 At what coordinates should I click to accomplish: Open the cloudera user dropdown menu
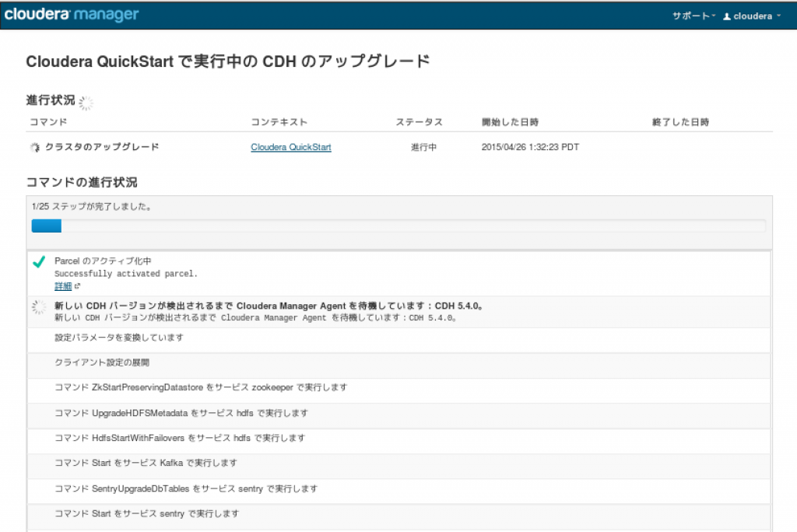pyautogui.click(x=752, y=16)
